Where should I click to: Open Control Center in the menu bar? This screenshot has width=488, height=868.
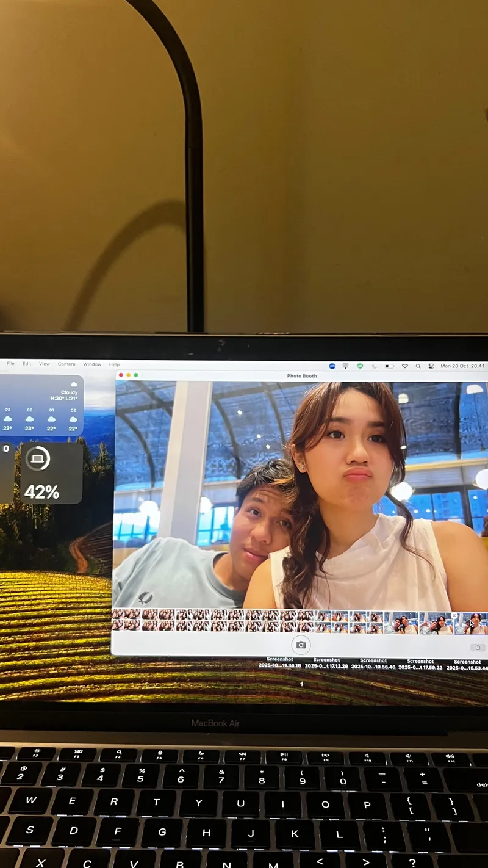pyautogui.click(x=432, y=366)
